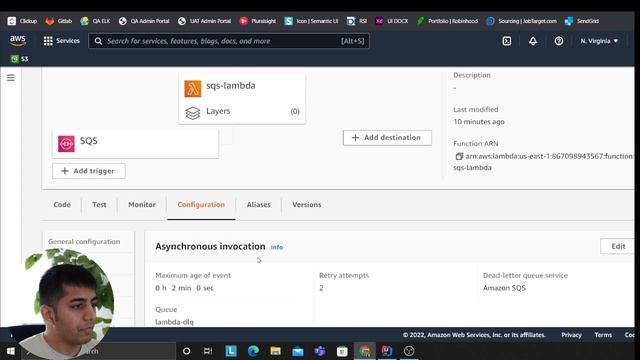640x360 pixels.
Task: Click Edit for Asynchronous invocation
Action: coord(618,246)
